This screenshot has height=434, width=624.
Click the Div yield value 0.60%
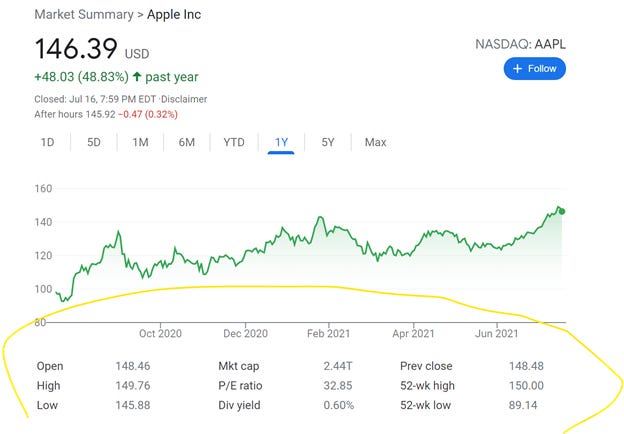338,405
